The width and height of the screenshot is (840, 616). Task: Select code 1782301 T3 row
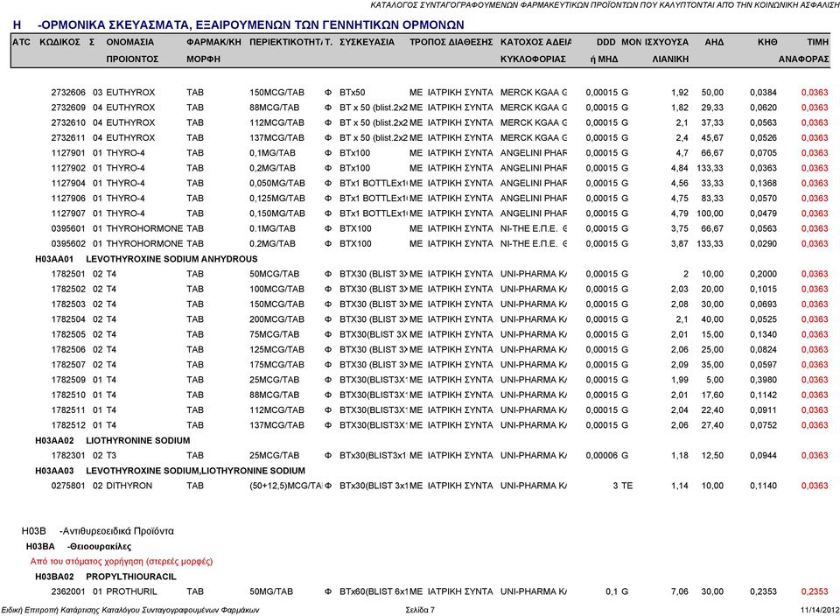(68, 456)
